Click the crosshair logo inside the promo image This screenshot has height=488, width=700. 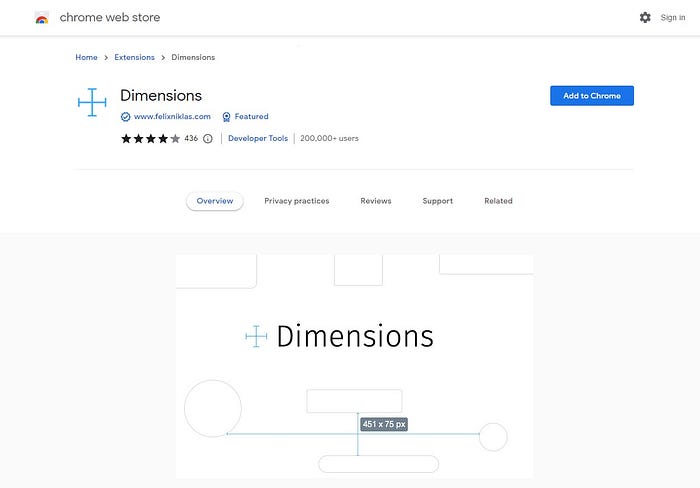(256, 336)
